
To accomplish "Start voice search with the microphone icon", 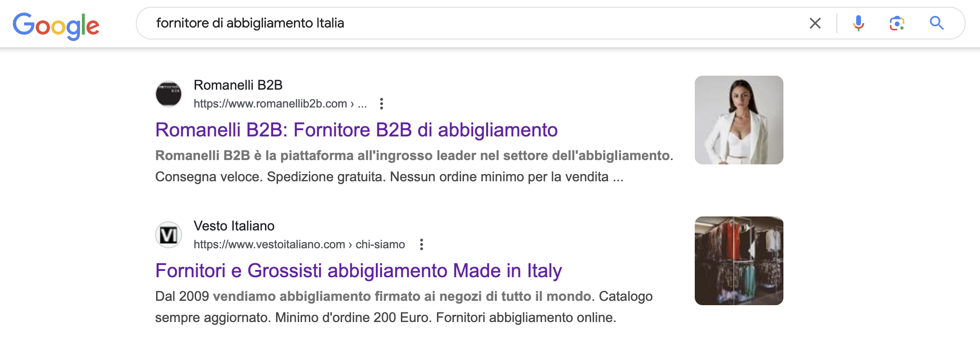I will pyautogui.click(x=858, y=23).
